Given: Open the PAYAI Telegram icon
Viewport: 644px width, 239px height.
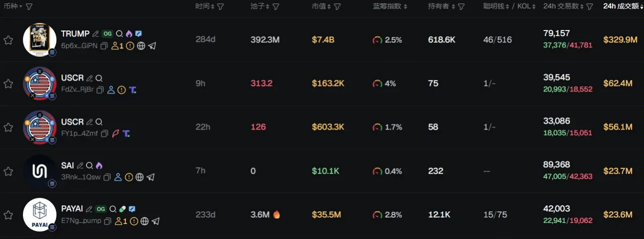Looking at the screenshot, I should coord(155,221).
